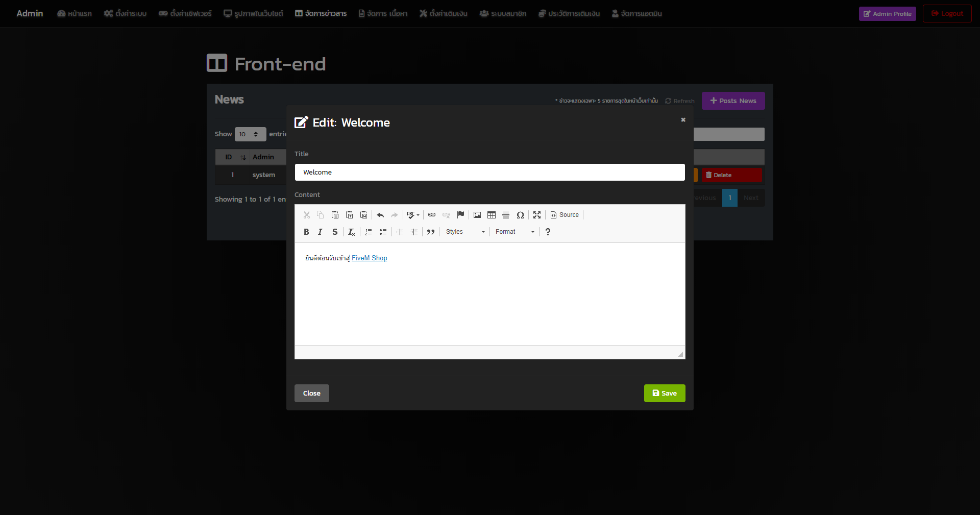
Task: Add a block quote
Action: click(431, 232)
